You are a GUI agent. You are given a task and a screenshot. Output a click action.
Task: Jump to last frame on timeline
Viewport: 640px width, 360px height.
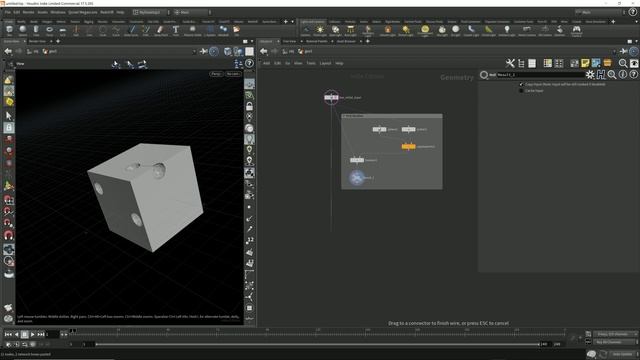click(41, 334)
